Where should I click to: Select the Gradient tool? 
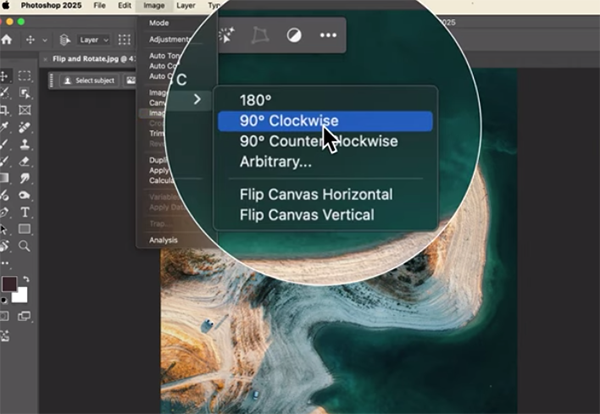click(x=4, y=178)
